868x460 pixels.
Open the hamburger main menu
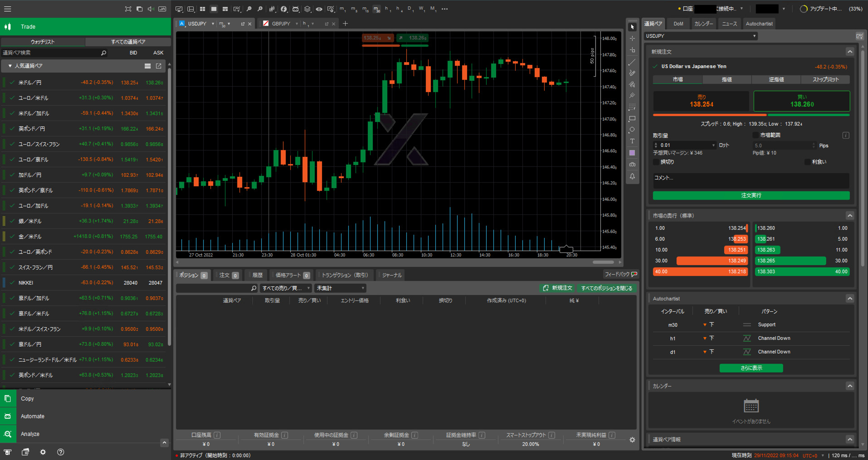point(8,9)
